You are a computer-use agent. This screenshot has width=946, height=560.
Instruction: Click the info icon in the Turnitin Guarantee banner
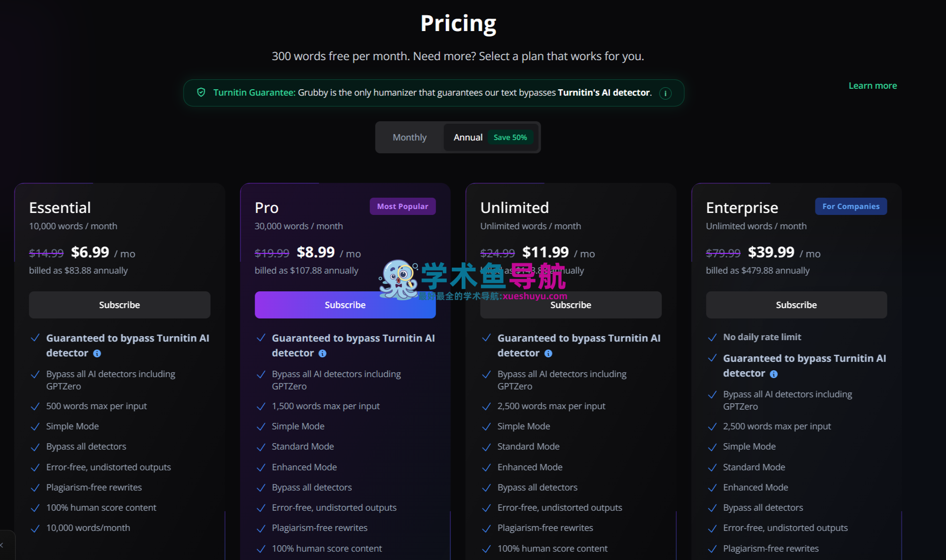665,93
